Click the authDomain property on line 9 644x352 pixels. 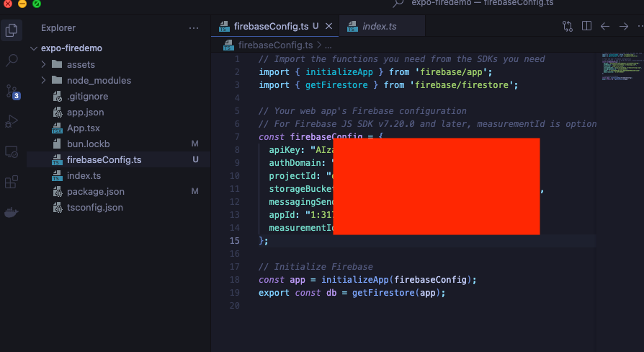295,163
